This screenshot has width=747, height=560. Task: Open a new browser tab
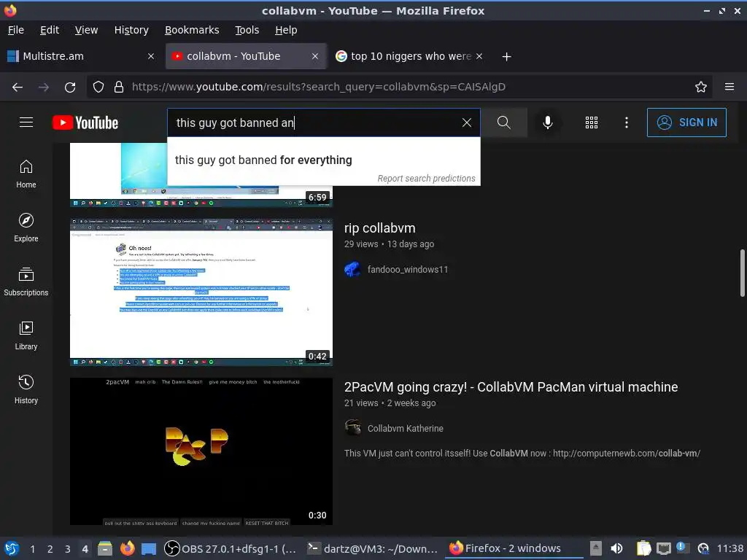[507, 57]
